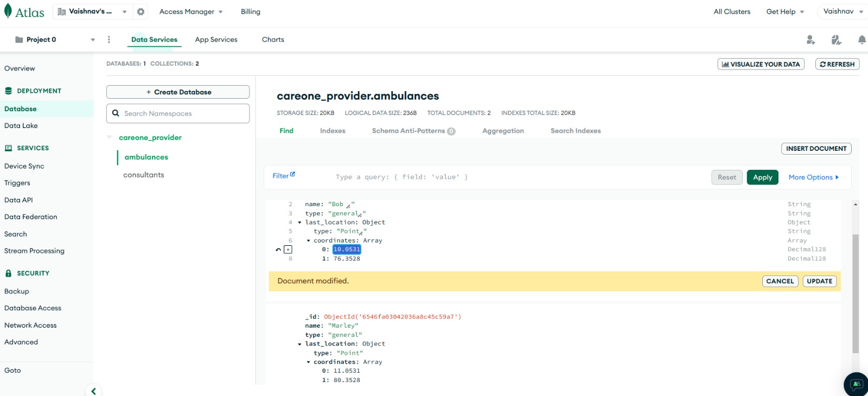The height and width of the screenshot is (396, 868).
Task: Click the document list vertical scrollbar
Action: click(856, 293)
